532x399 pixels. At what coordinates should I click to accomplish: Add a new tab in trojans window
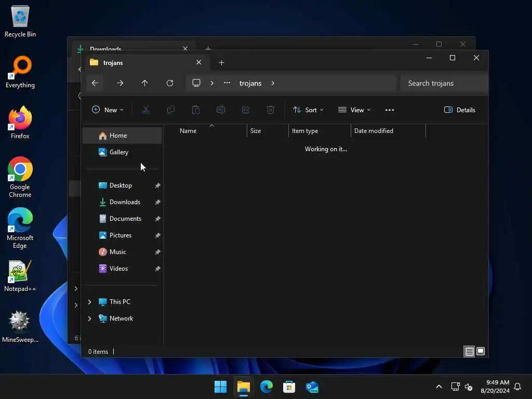point(221,63)
